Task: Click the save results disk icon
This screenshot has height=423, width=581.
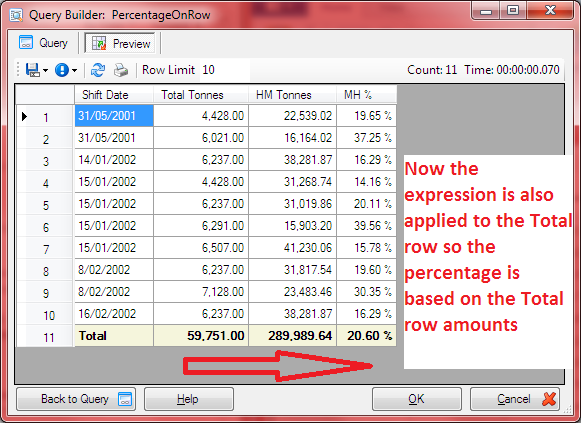Action: click(33, 70)
